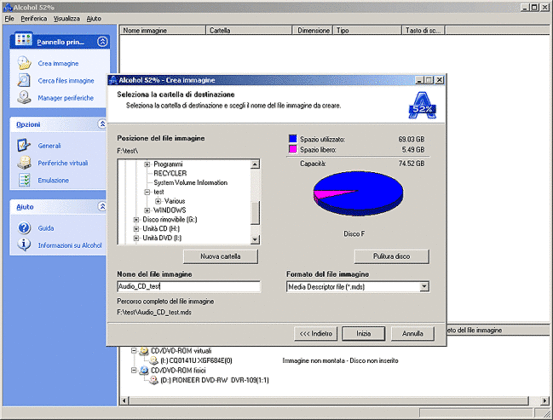
Task: Click the magenta Spazio libero color swatch
Action: [x=292, y=149]
